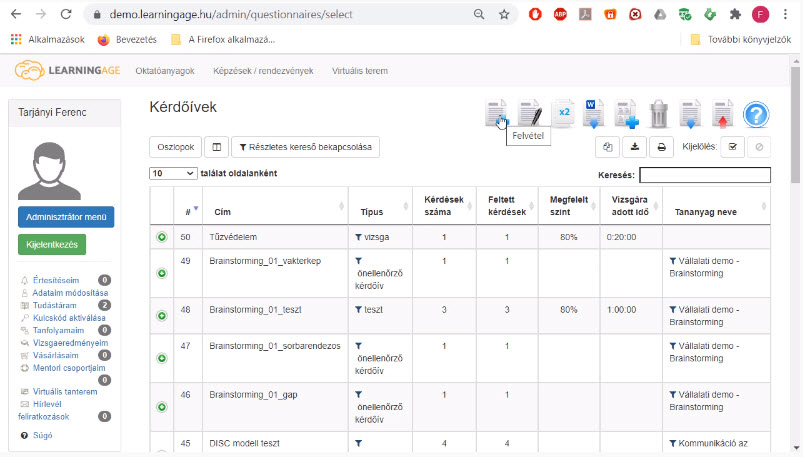Click the Felvétel add questionnaire icon
This screenshot has height=457, width=803.
click(x=497, y=113)
